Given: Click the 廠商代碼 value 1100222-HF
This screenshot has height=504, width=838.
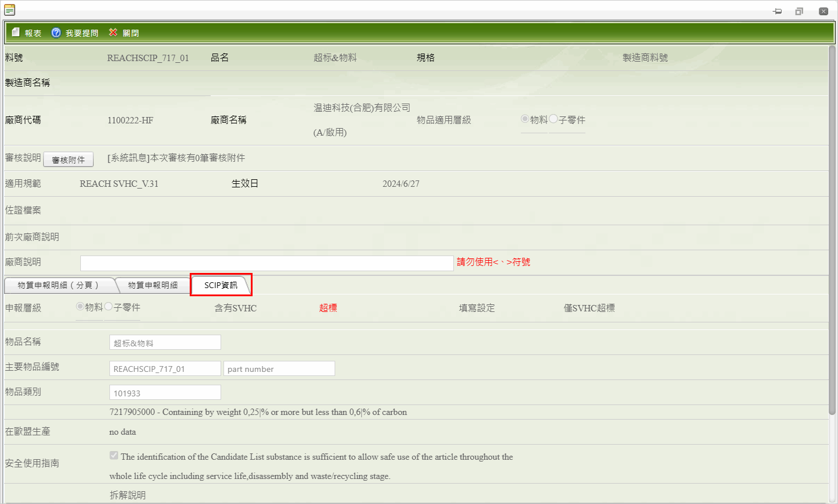Looking at the screenshot, I should pyautogui.click(x=130, y=120).
